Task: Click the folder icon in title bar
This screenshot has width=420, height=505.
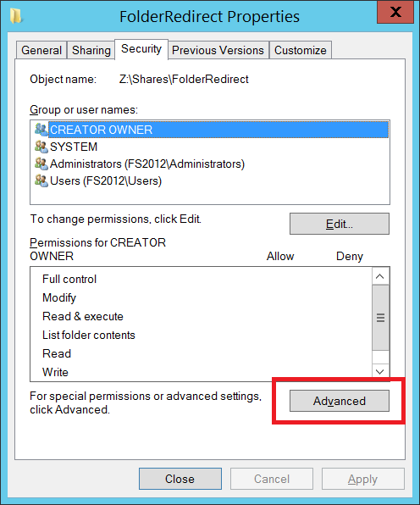Action: tap(15, 16)
